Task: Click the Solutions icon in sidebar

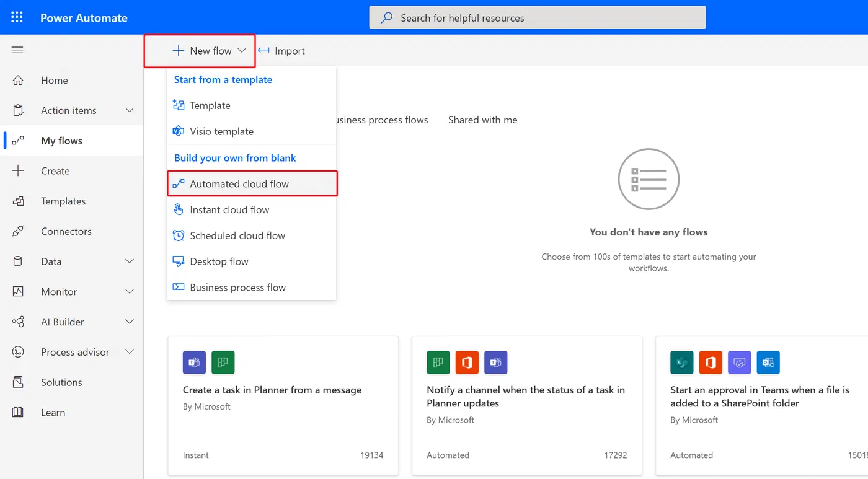Action: coord(18,382)
